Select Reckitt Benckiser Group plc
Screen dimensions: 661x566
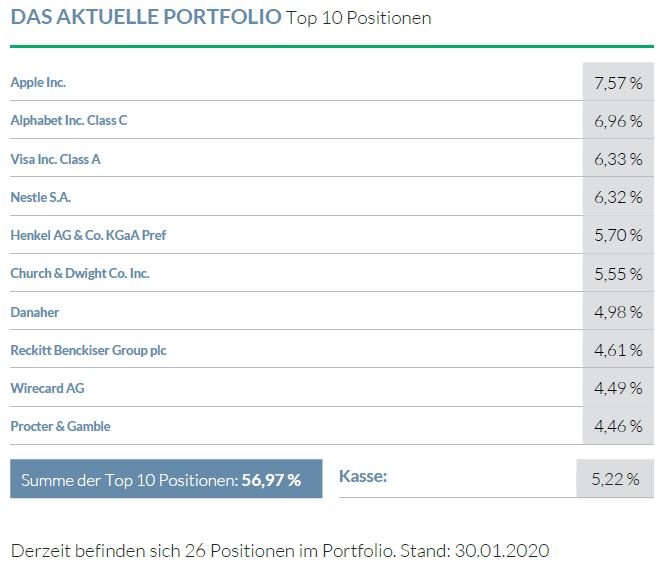pos(82,350)
